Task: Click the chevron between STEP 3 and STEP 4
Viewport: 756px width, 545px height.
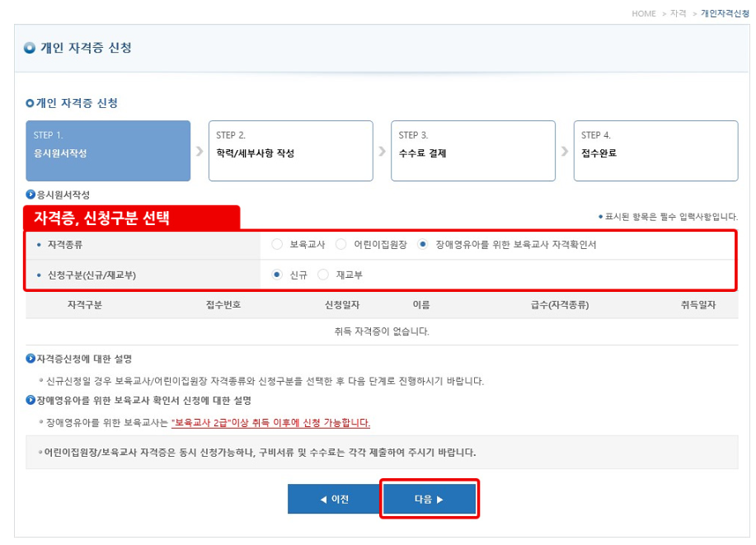Action: (x=565, y=151)
